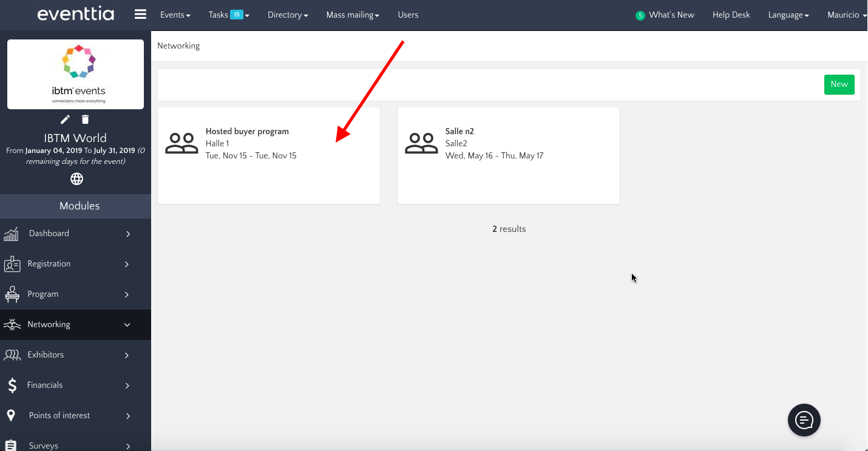The width and height of the screenshot is (868, 451).
Task: Click the Financials dollar sign icon
Action: [x=12, y=385]
